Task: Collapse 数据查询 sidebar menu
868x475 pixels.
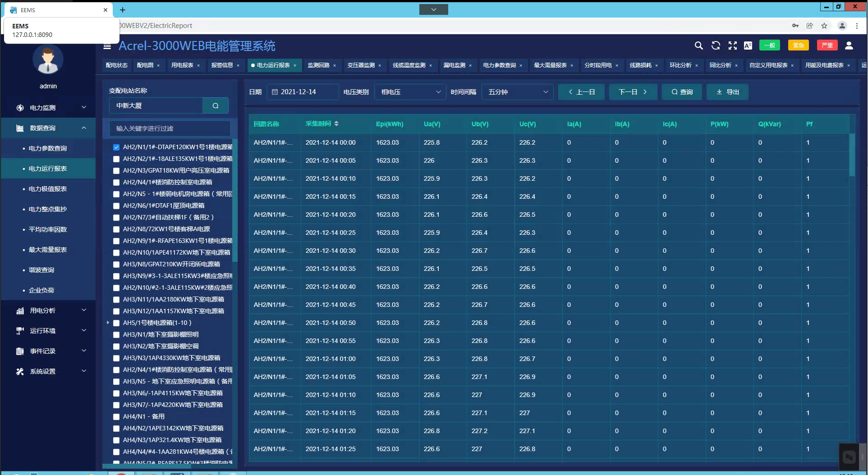Action: (x=48, y=128)
